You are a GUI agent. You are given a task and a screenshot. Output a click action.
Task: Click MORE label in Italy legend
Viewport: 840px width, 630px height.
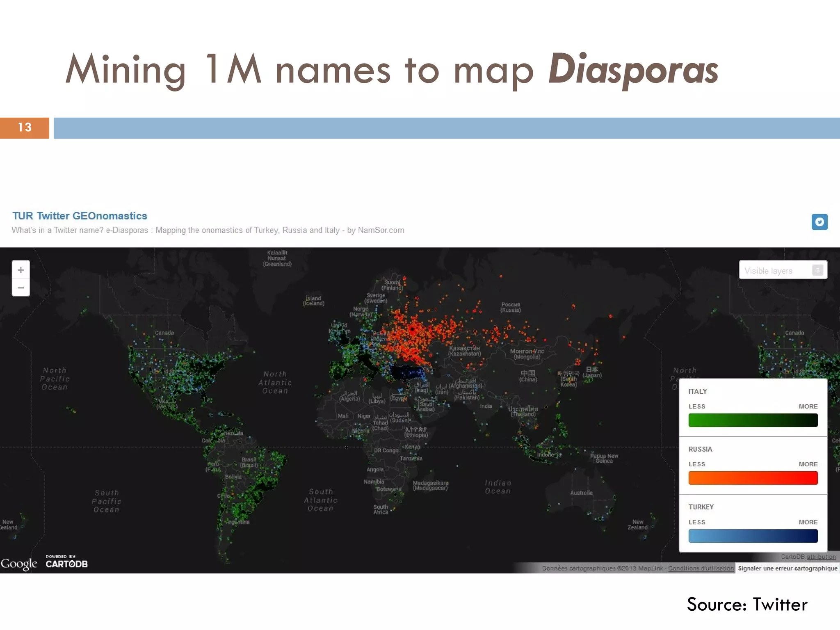tap(808, 406)
